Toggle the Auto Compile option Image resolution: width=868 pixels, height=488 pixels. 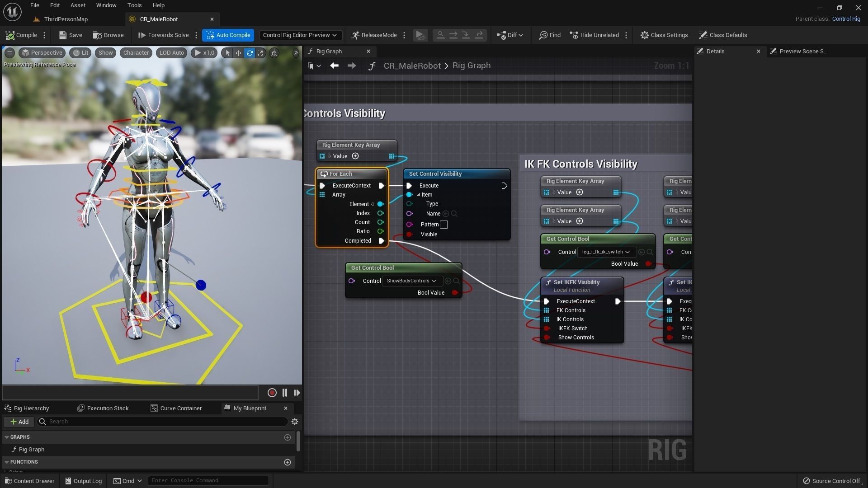[228, 35]
